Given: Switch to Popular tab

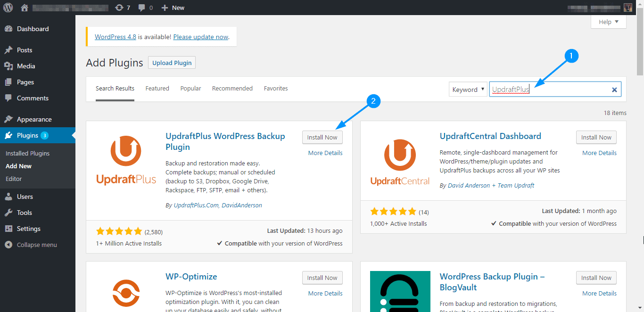Looking at the screenshot, I should (x=190, y=88).
